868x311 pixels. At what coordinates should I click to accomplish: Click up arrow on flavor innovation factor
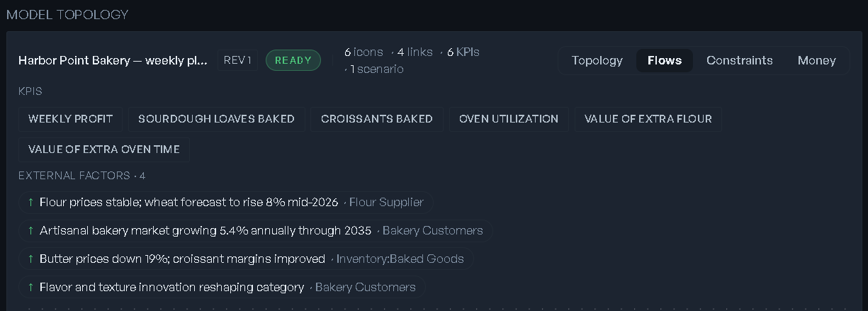coord(30,288)
